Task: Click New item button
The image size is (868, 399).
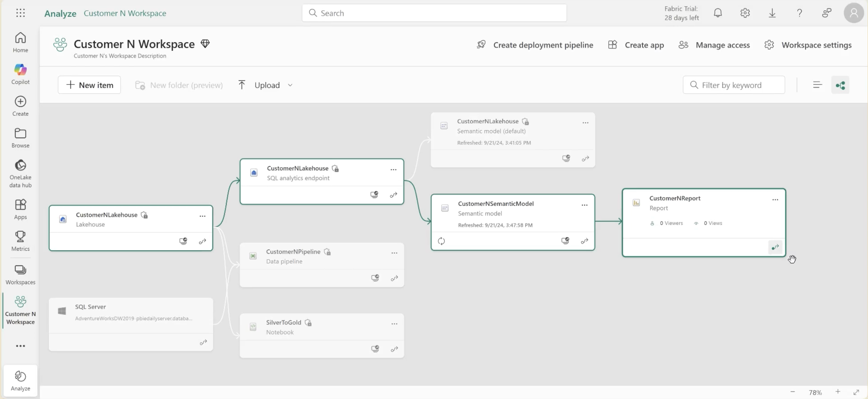Action: 89,85
